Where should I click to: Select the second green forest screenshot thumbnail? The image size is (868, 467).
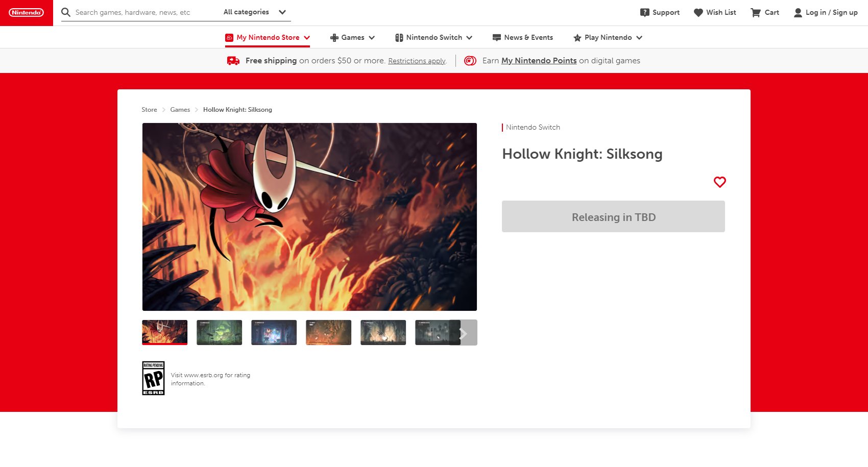pos(219,332)
